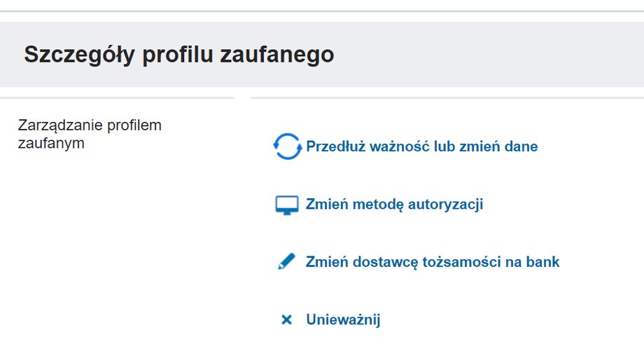Click the 'Zarządzanie profilem zaufanym' label
This screenshot has height=349, width=644.
pyautogui.click(x=90, y=134)
